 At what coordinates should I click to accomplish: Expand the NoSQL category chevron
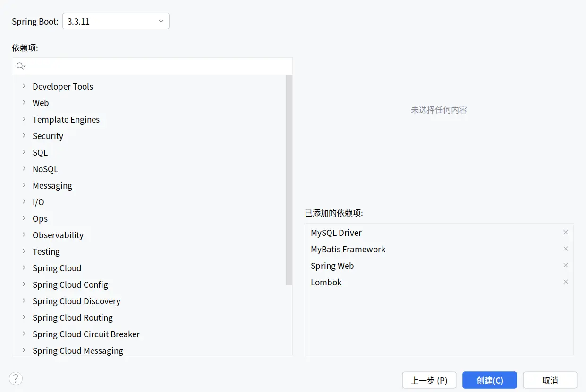24,169
